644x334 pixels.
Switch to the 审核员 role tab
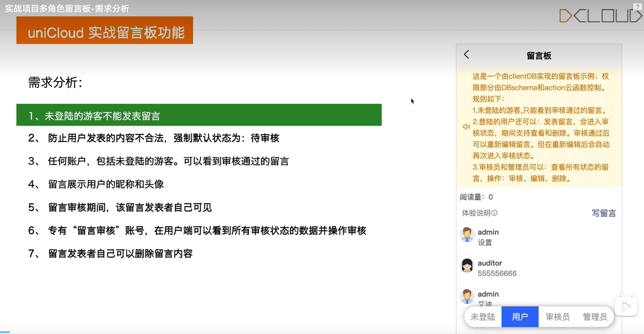[x=557, y=317]
